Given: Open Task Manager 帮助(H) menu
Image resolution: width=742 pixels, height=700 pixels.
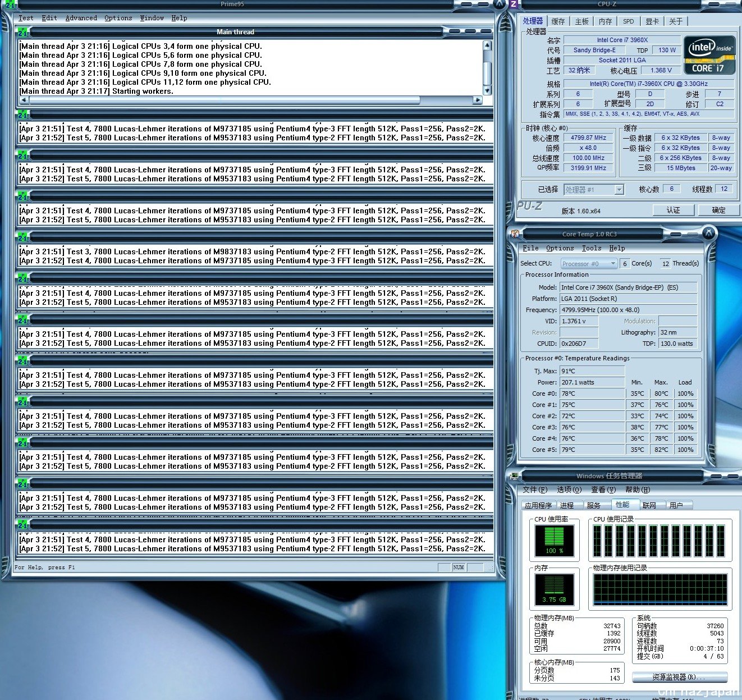Looking at the screenshot, I should click(638, 489).
